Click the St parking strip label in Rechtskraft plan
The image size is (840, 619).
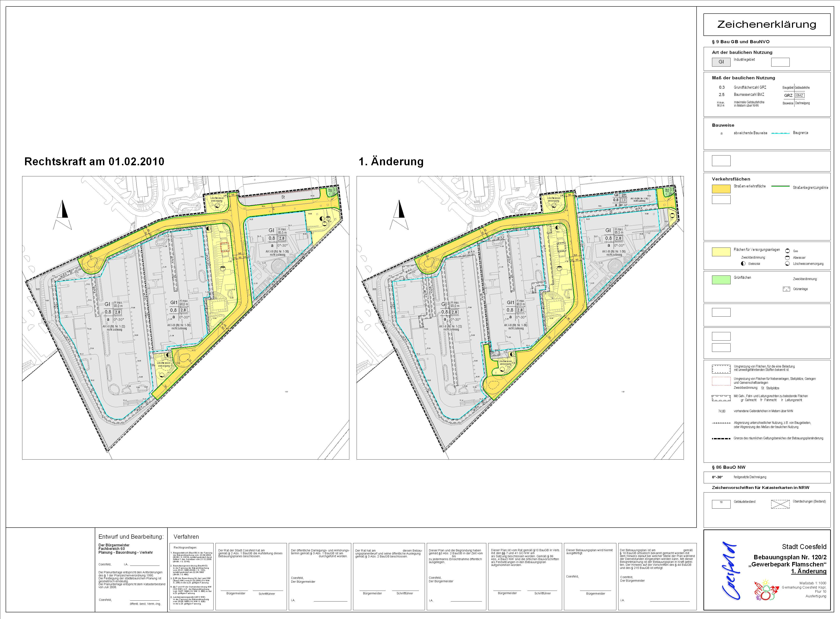tap(283, 197)
